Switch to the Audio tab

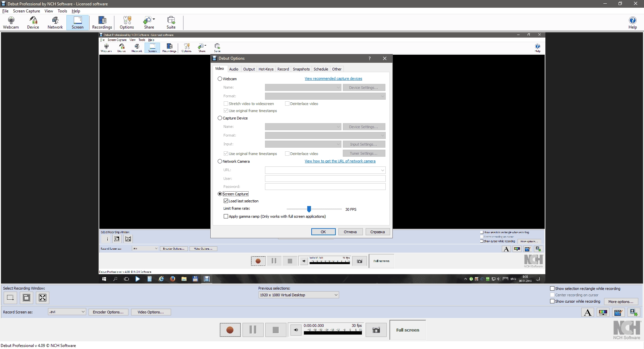coord(234,69)
